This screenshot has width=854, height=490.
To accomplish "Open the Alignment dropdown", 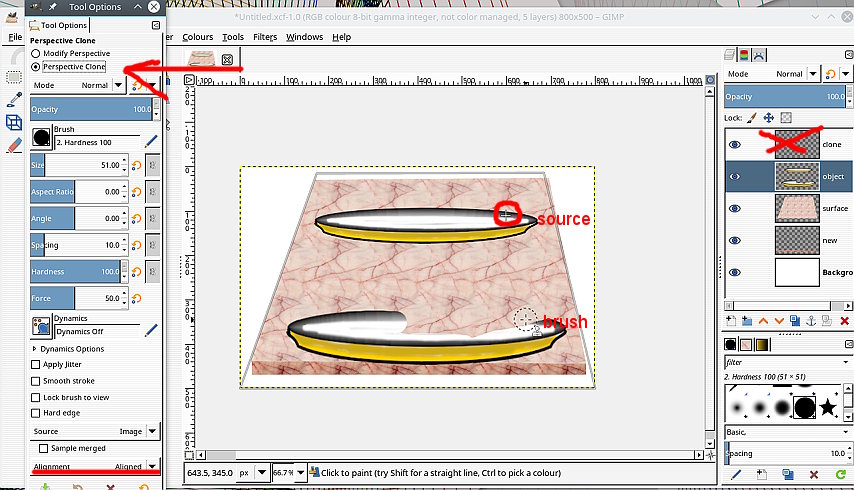I will click(x=95, y=467).
